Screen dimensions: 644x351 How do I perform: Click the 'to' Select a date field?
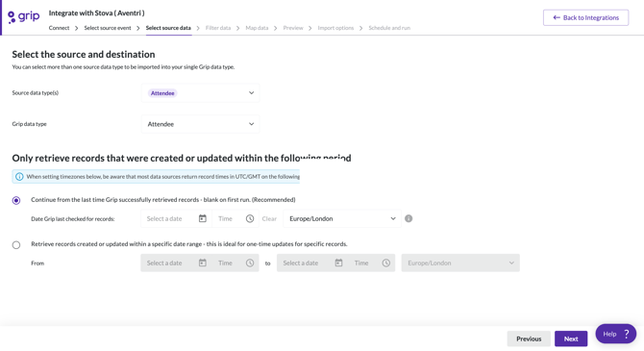[312, 263]
